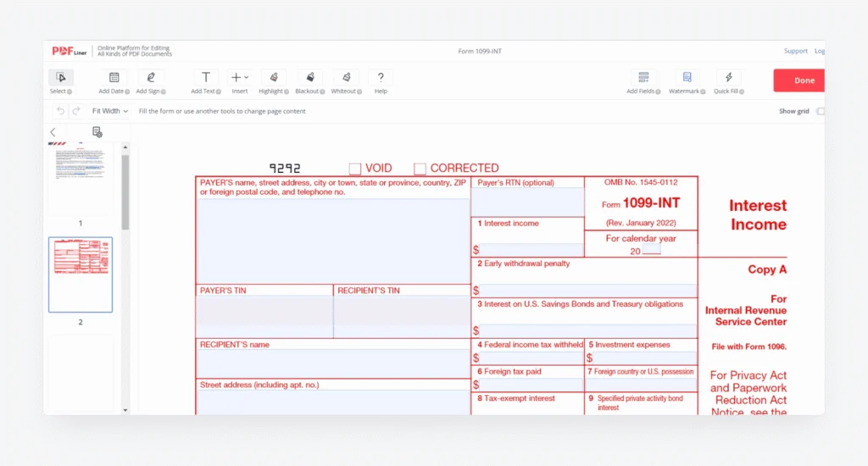Click the Add Sign info dot
The width and height of the screenshot is (868, 466).
coord(164,92)
